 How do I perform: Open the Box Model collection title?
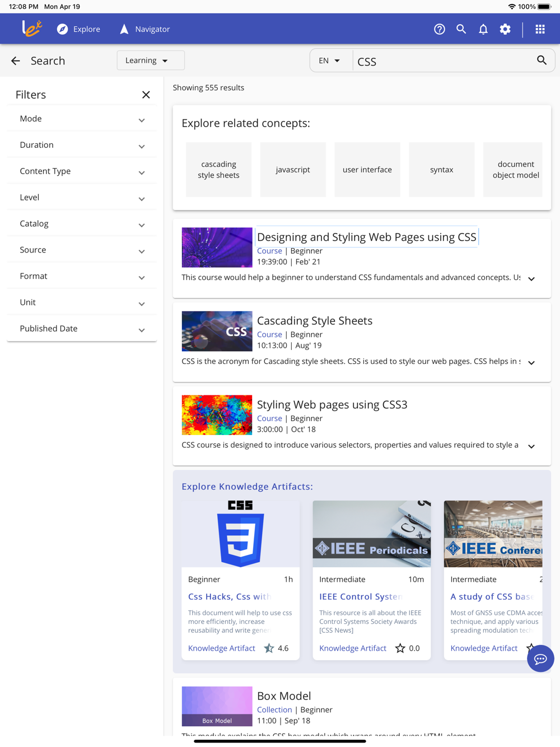point(284,695)
